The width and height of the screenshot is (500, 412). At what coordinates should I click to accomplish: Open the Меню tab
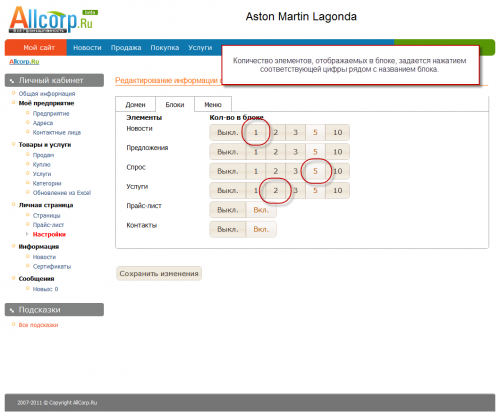point(213,105)
